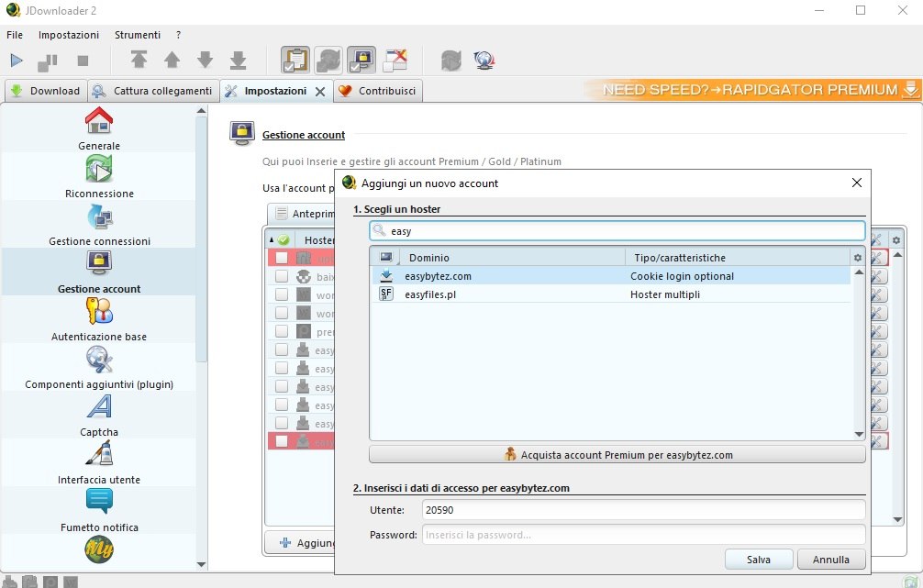Open the Strumenti menu

137,35
